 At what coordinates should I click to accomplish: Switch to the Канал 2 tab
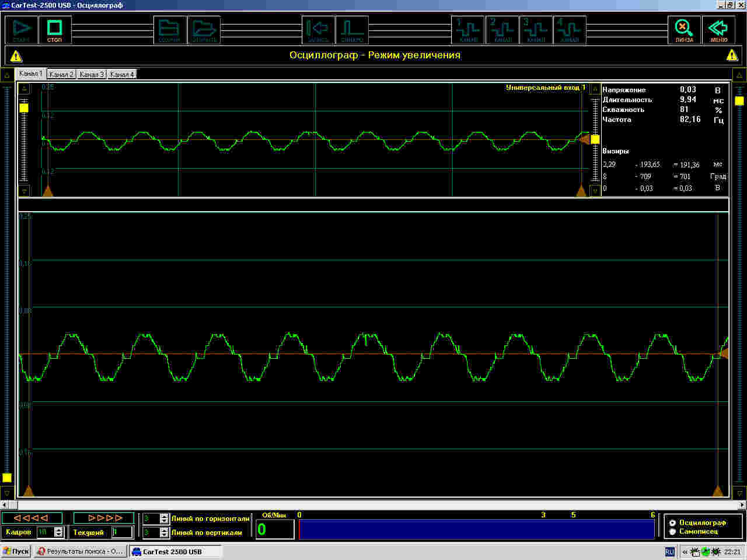[x=61, y=74]
